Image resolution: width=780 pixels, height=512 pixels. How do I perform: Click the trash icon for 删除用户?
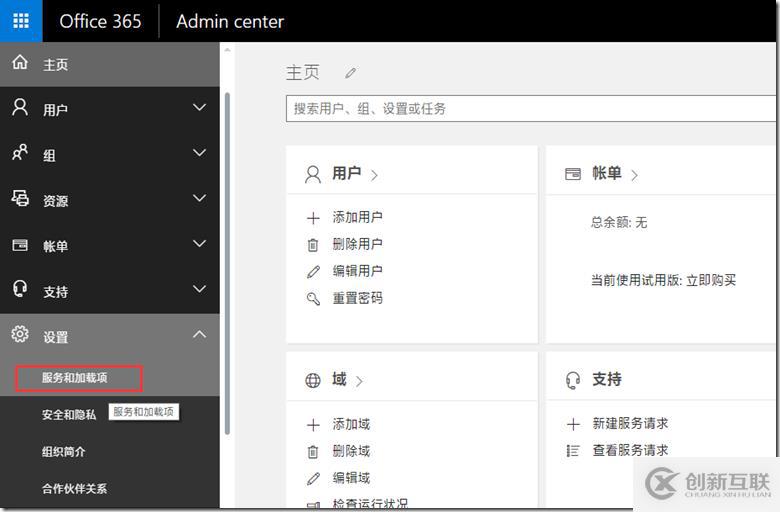pyautogui.click(x=313, y=245)
